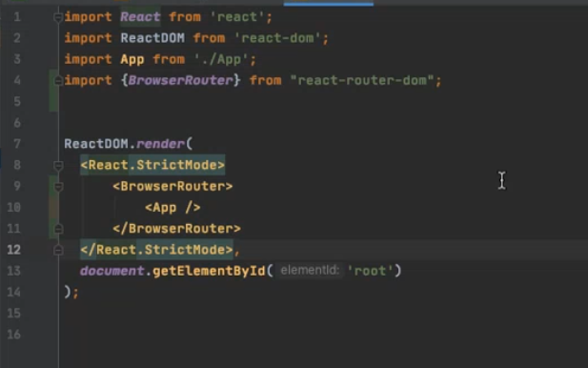Click the closing </BrowserRouter> tag
This screenshot has width=588, height=368.
click(176, 229)
